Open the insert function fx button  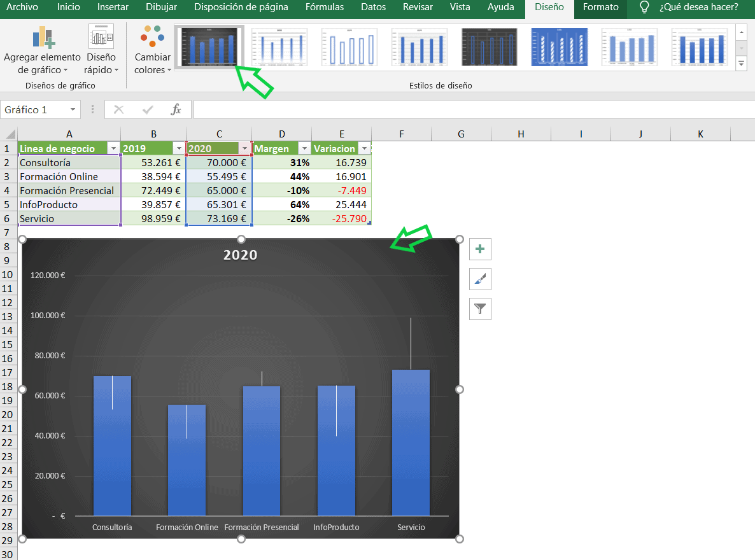click(x=176, y=110)
